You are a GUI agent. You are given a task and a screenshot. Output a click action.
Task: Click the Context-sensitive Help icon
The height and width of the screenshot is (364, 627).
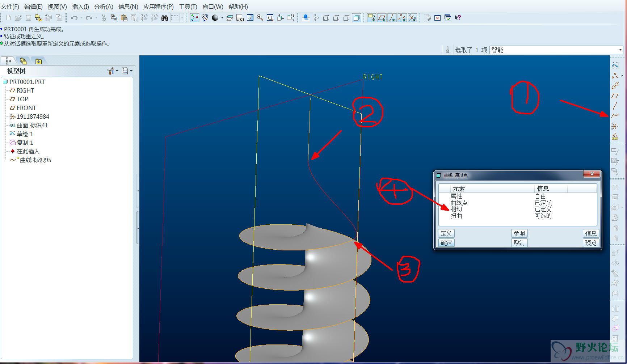tap(458, 18)
